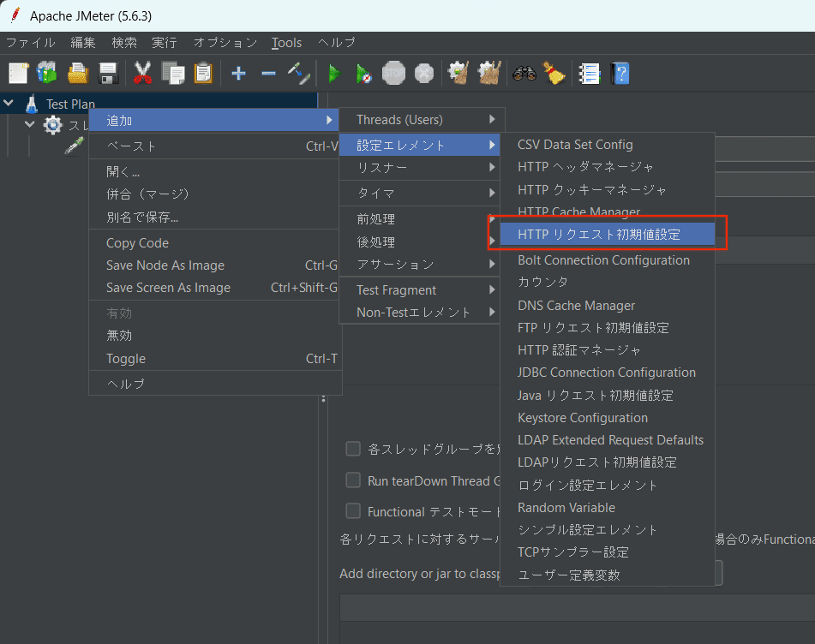
Task: Expand the タイマ submenu
Action: pyautogui.click(x=419, y=194)
